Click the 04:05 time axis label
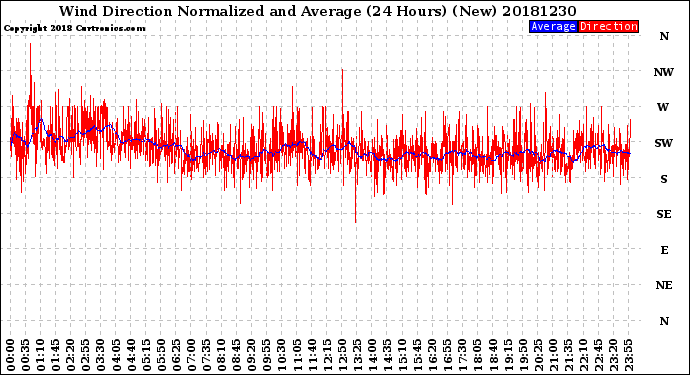Image resolution: width=690 pixels, height=375 pixels. 116,355
